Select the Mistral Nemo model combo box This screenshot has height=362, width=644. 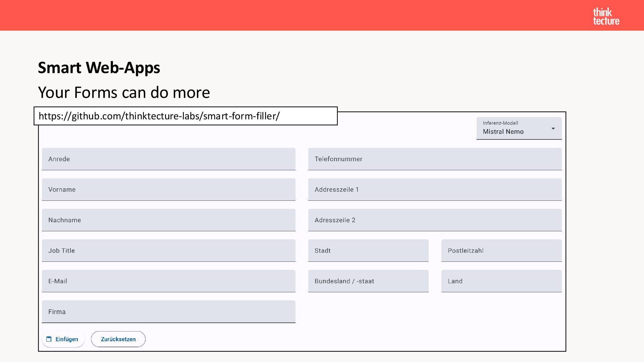pos(513,128)
